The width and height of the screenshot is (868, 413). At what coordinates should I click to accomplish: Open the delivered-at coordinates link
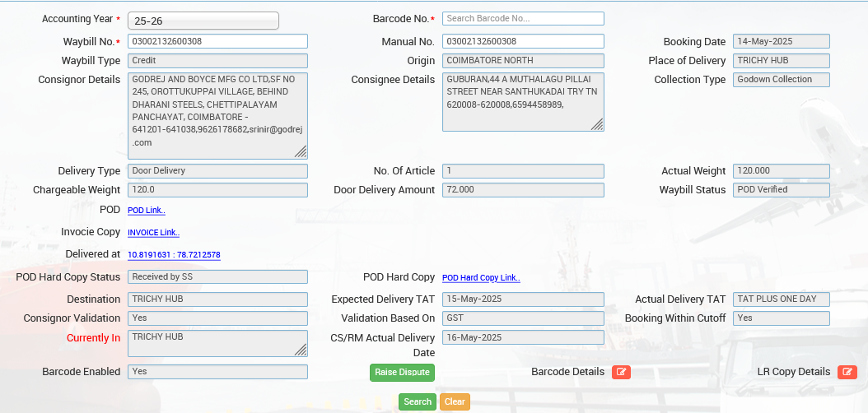174,255
